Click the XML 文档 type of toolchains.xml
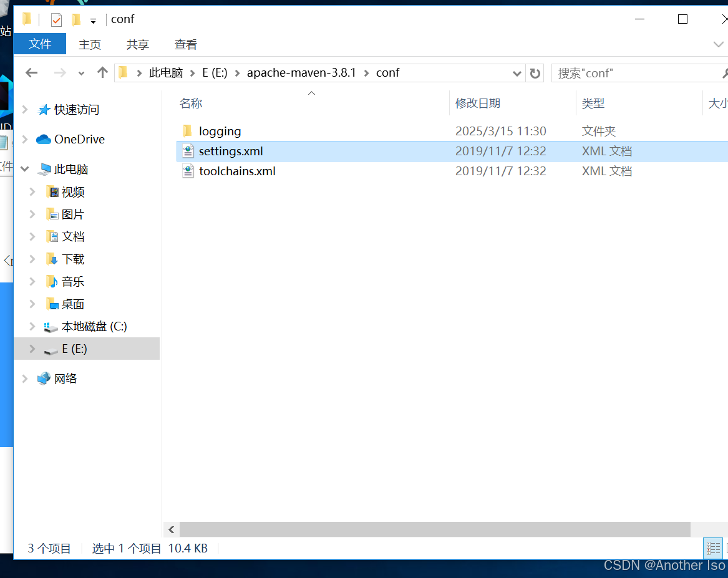Screen dimensions: 728x578 tap(607, 171)
